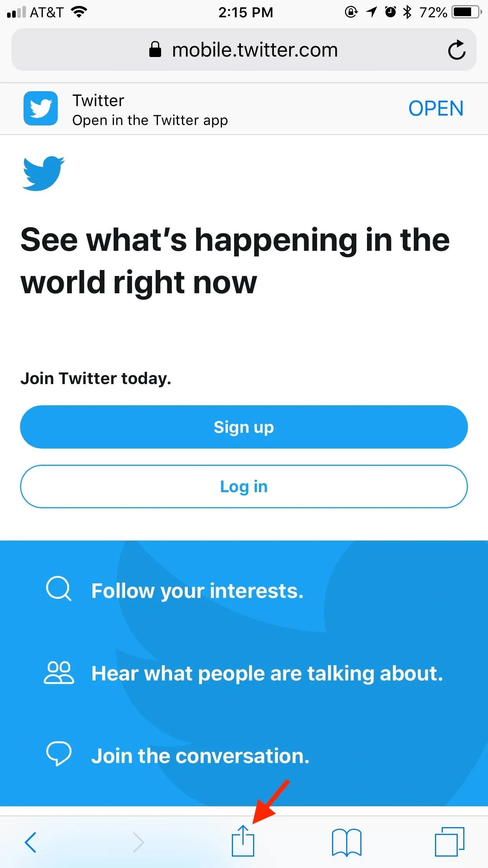Reload the page with the refresh icon
488x868 pixels.
(x=457, y=50)
